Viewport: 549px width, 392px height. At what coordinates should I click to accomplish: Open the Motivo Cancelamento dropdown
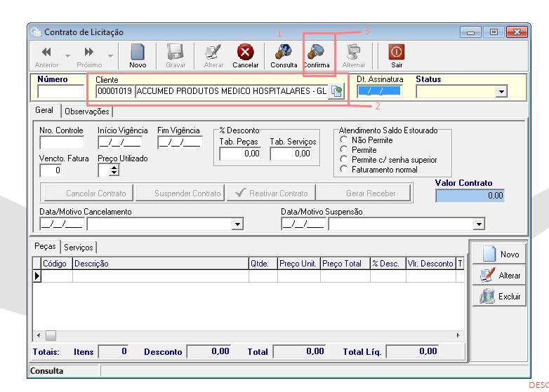(237, 224)
